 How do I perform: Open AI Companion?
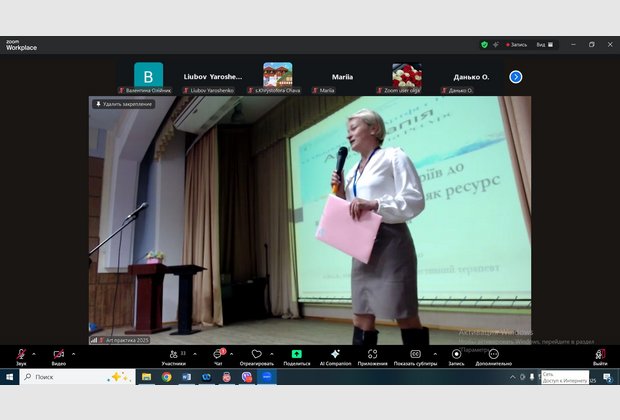point(335,356)
